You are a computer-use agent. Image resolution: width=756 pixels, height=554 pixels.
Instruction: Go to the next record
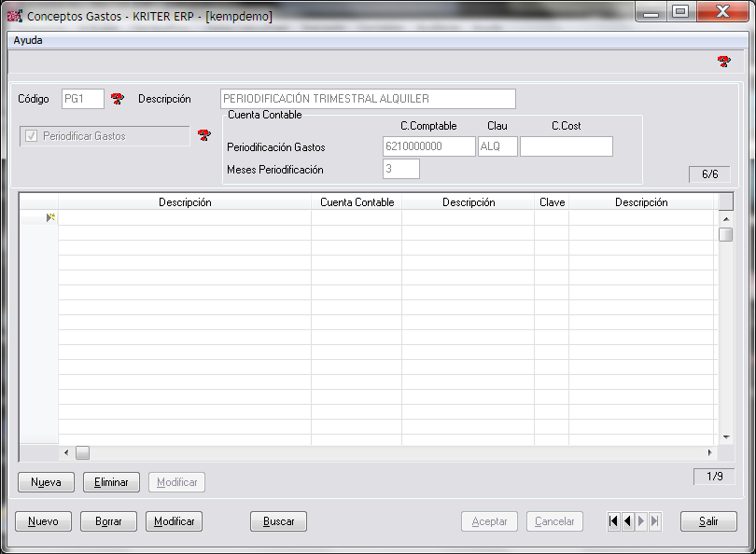[641, 521]
